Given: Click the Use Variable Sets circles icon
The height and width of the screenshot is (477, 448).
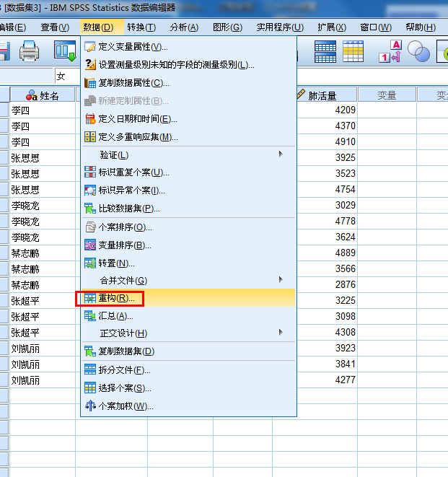Looking at the screenshot, I should [418, 51].
